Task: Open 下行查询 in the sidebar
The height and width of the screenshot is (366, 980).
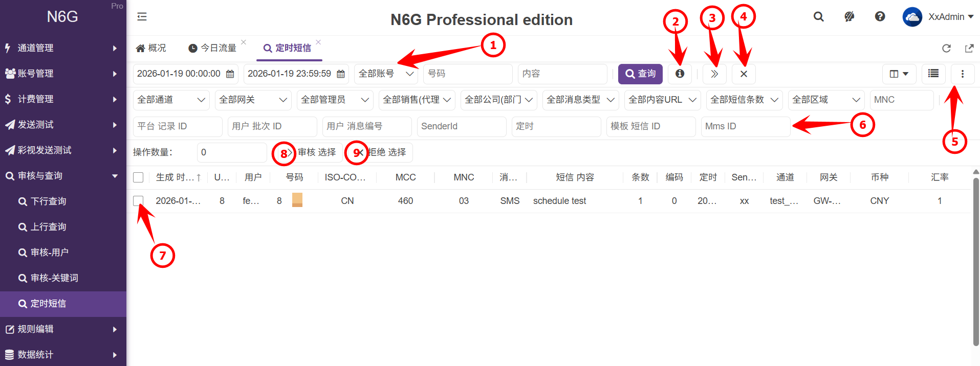Action: pos(49,201)
